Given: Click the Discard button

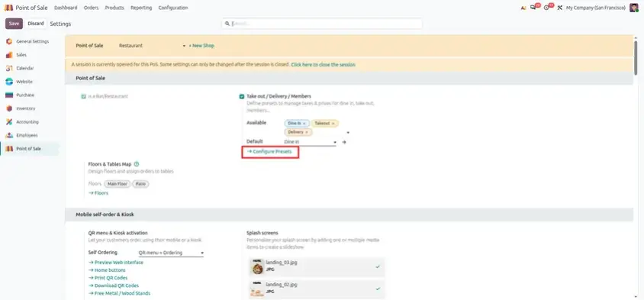Looking at the screenshot, I should [36, 24].
